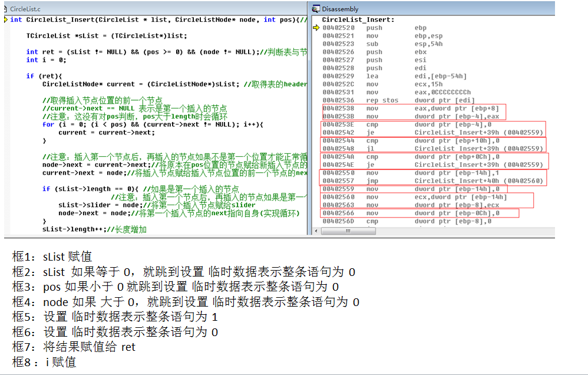Click the if (ret){ line
This screenshot has width=588, height=375.
tap(44, 76)
